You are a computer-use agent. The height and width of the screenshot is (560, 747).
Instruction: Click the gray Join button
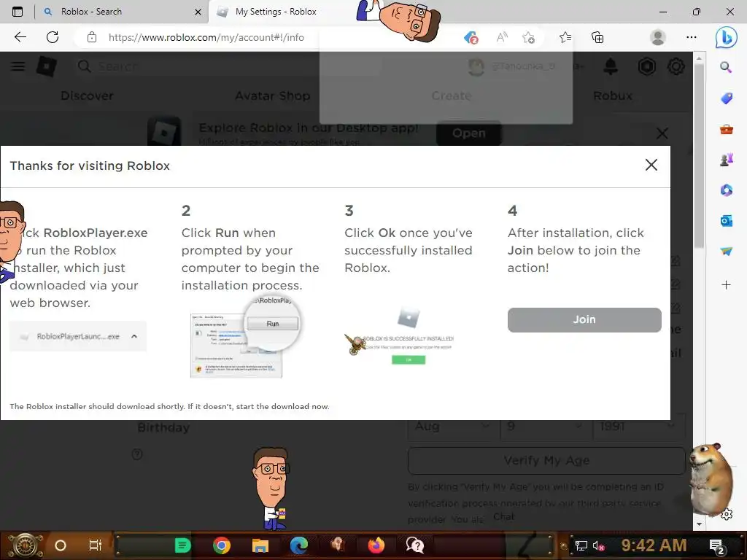point(584,319)
